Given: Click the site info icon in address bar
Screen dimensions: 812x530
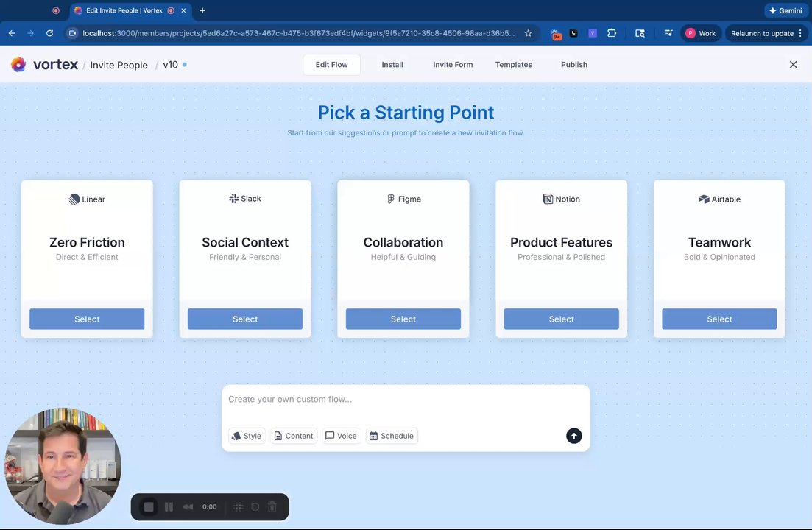Looking at the screenshot, I should tap(72, 33).
